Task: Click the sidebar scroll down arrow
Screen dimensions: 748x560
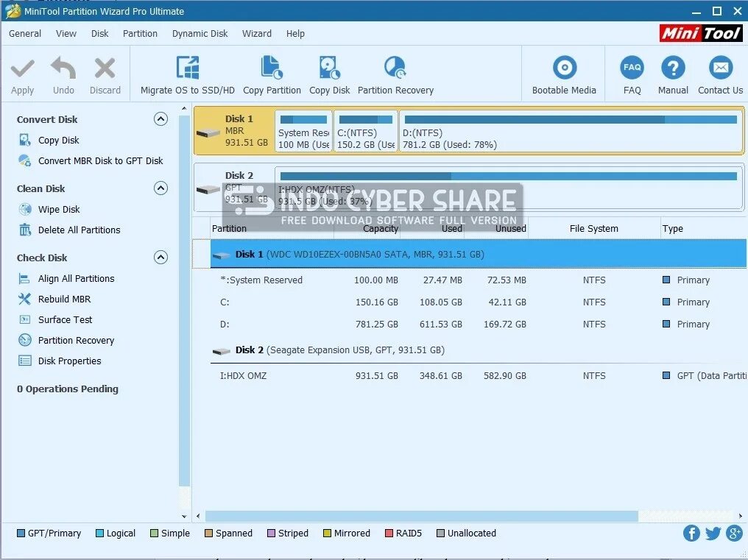Action: pyautogui.click(x=184, y=516)
